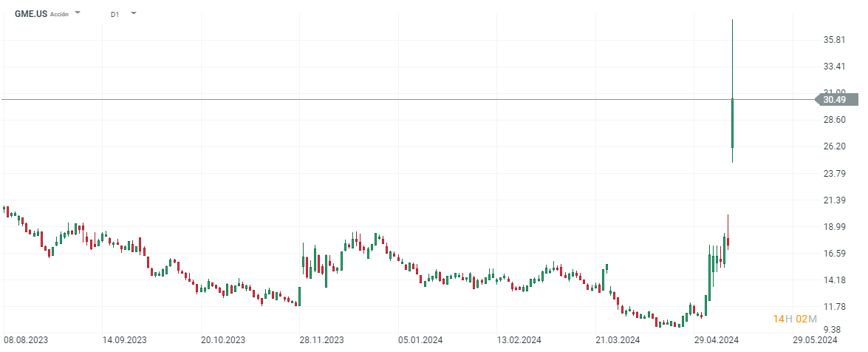Click the 26.20 price axis label

(x=834, y=146)
